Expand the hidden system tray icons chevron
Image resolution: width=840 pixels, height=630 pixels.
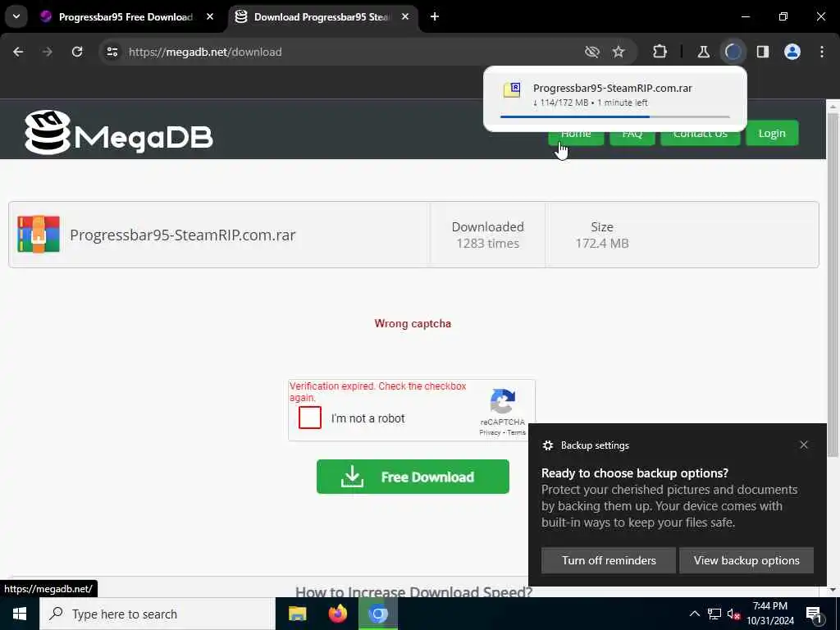(x=695, y=614)
